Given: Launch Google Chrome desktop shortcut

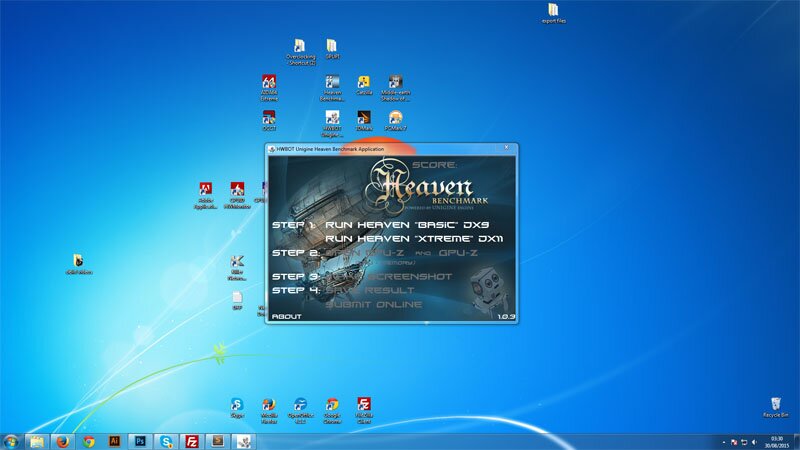Looking at the screenshot, I should click(x=332, y=410).
